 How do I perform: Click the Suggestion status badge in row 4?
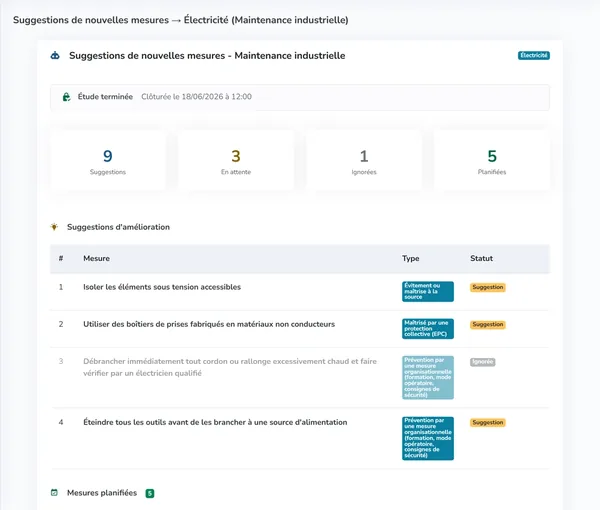pyautogui.click(x=488, y=422)
